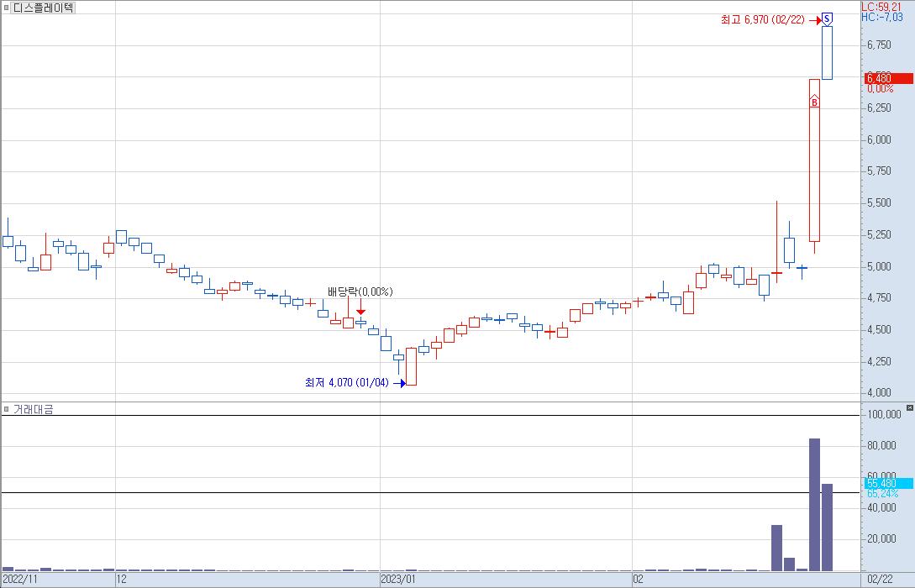Screen dimensions: 915x588
Task: Select the 디스플레이텍 chart title label
Action: click(x=43, y=8)
